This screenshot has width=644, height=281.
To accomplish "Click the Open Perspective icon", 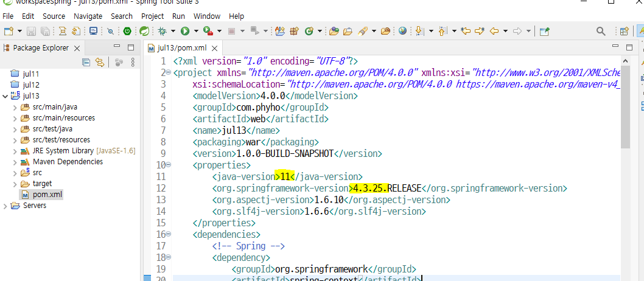I will 625,31.
